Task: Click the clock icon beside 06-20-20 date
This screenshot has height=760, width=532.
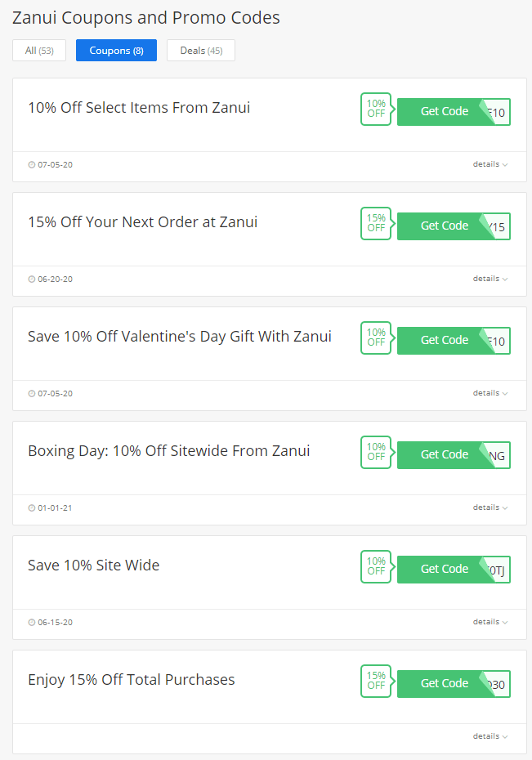Action: coord(32,279)
